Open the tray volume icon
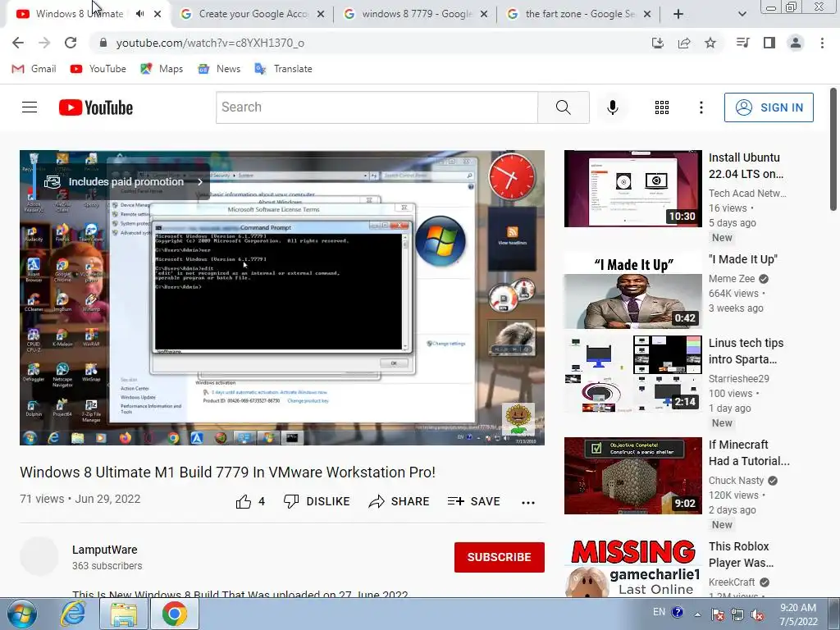840x630 pixels. pyautogui.click(x=757, y=615)
